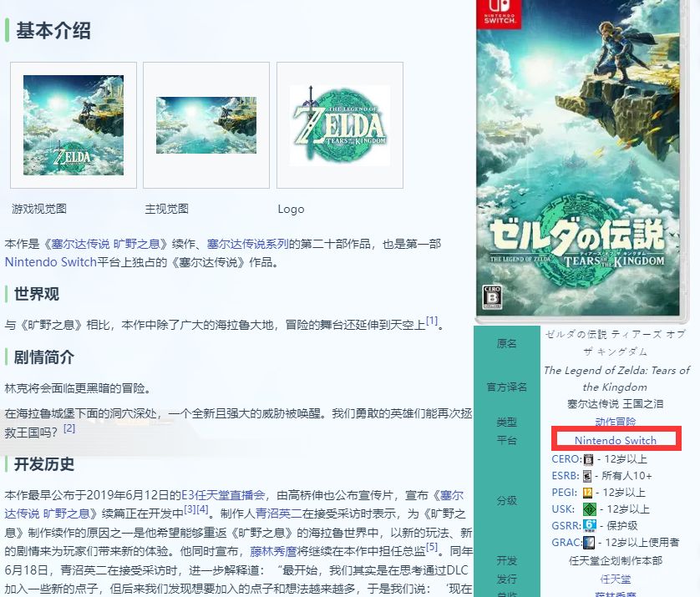Viewport: 700px width, 597px height.
Task: Open Nintendo Switch platform link in infobox
Action: click(616, 440)
